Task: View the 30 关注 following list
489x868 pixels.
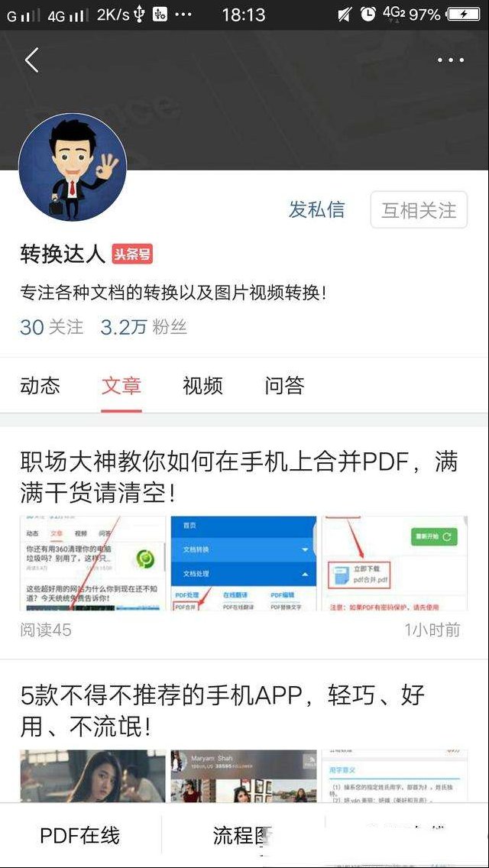Action: tap(51, 327)
